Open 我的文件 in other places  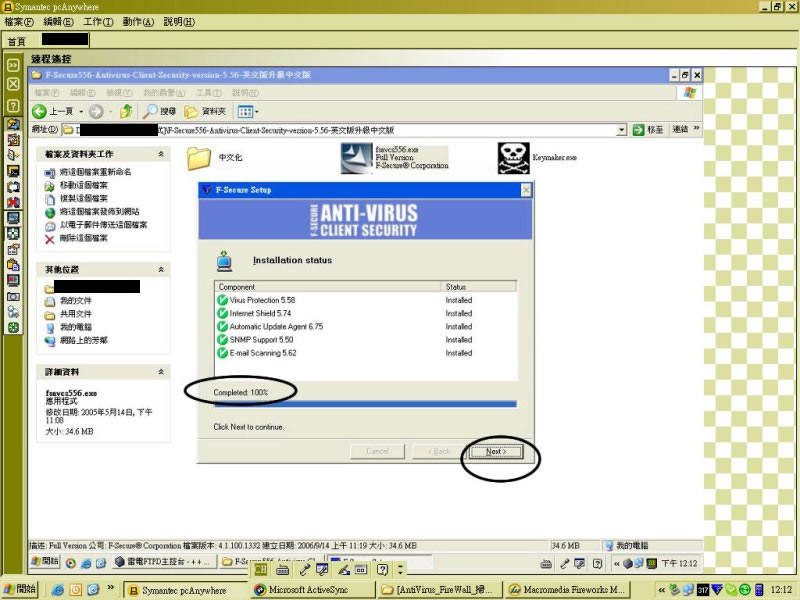(x=76, y=301)
